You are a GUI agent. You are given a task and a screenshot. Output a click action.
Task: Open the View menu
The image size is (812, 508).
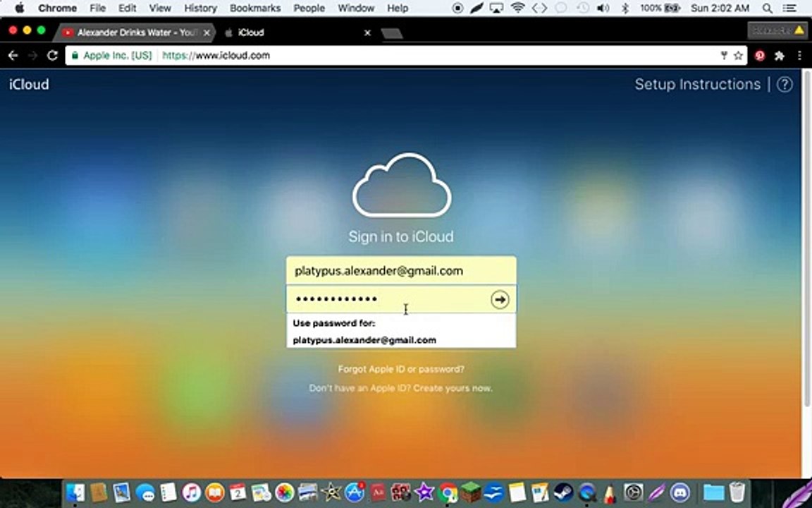pos(160,8)
